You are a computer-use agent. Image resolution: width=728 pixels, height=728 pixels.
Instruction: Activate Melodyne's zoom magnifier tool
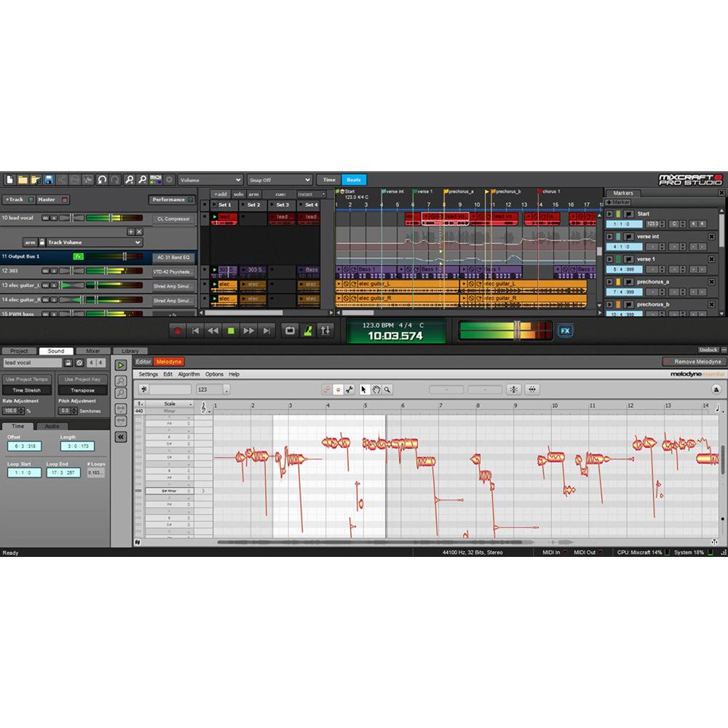(x=388, y=390)
